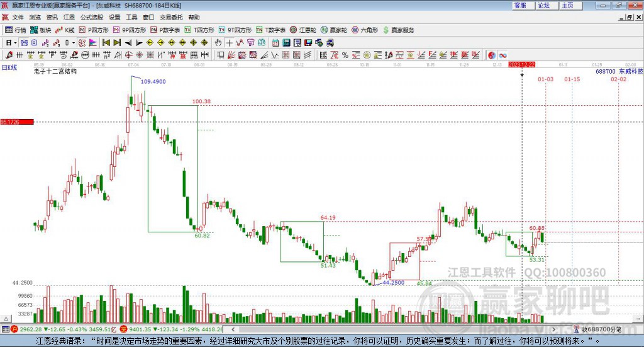
Task: Expand the 日 period dropdown arrow
Action: point(15,43)
